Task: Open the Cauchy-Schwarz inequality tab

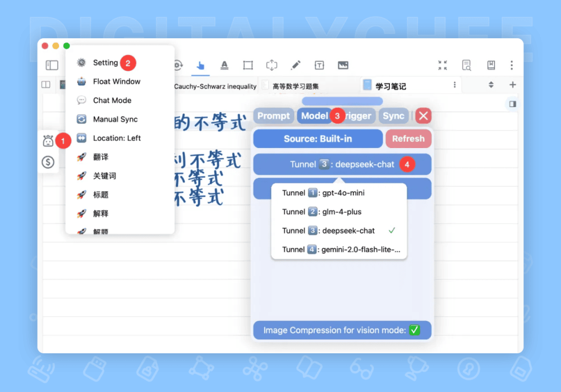Action: click(x=215, y=86)
